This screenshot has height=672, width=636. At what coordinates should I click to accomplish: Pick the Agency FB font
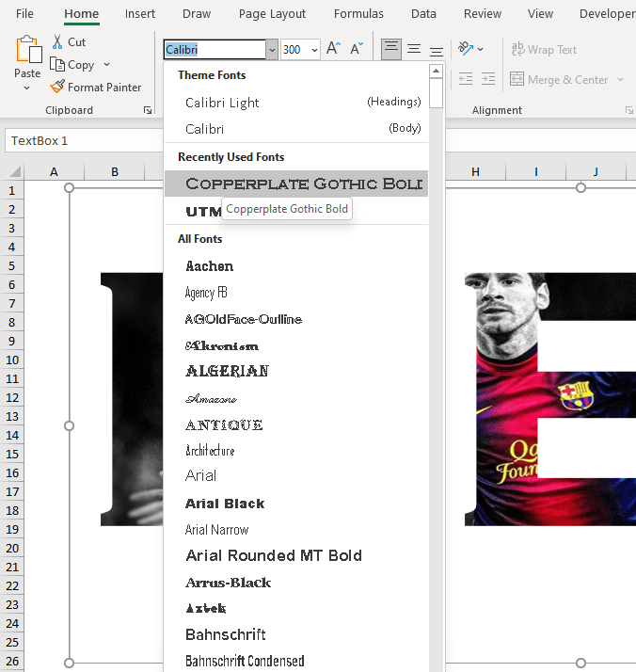pyautogui.click(x=296, y=293)
